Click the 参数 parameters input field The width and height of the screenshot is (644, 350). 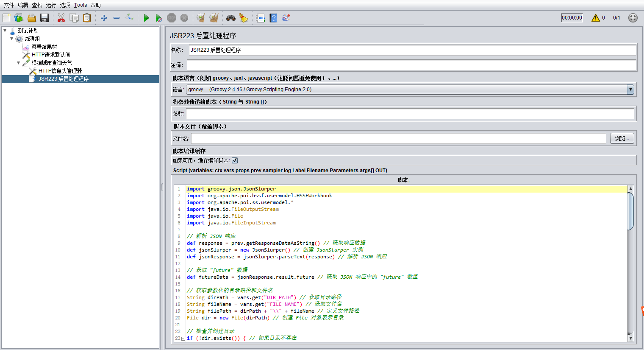(x=410, y=114)
